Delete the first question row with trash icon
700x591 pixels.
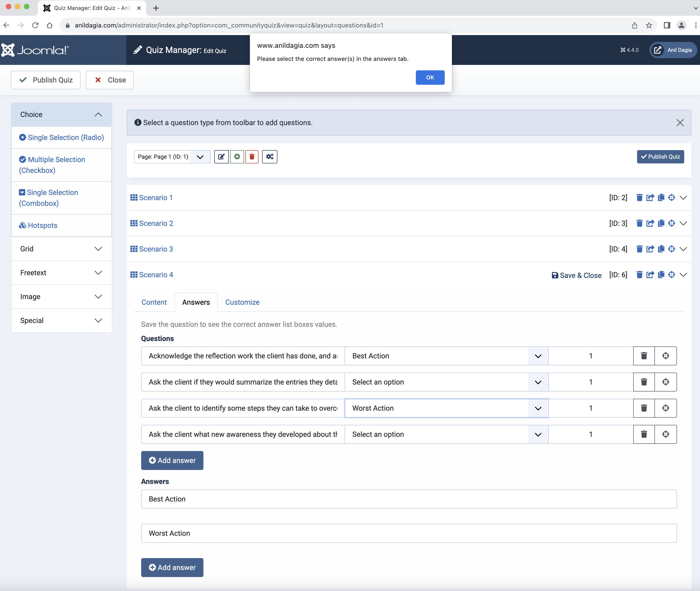(644, 356)
